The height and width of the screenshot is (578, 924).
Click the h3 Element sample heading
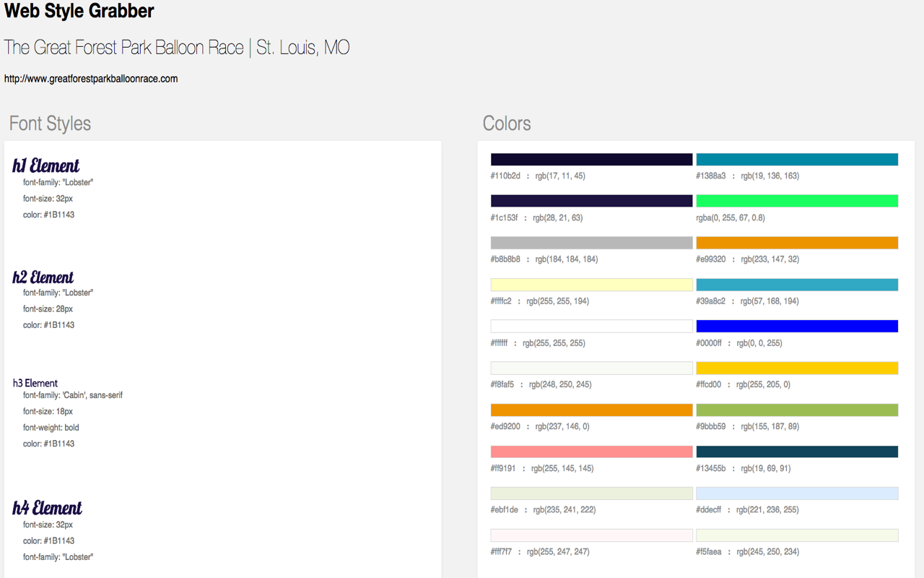[35, 383]
